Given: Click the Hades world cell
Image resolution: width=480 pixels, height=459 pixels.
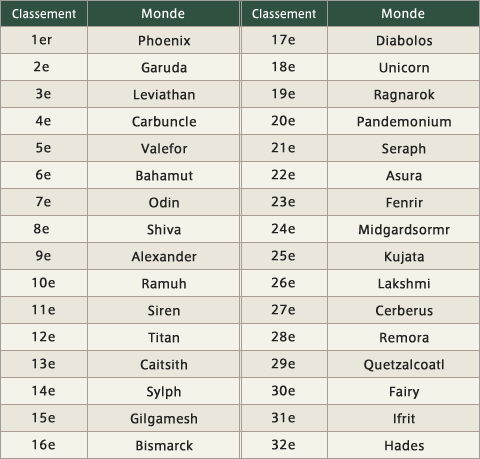Looking at the screenshot, I should tap(404, 445).
